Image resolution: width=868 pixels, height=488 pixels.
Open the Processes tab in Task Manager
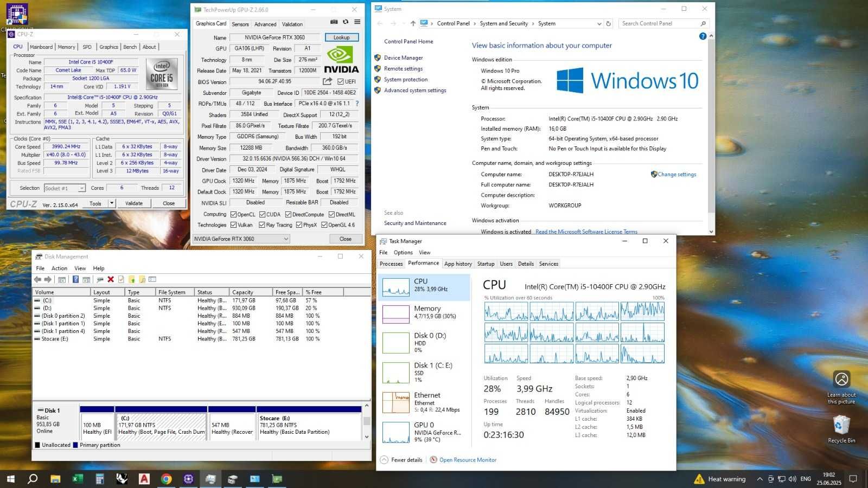391,264
